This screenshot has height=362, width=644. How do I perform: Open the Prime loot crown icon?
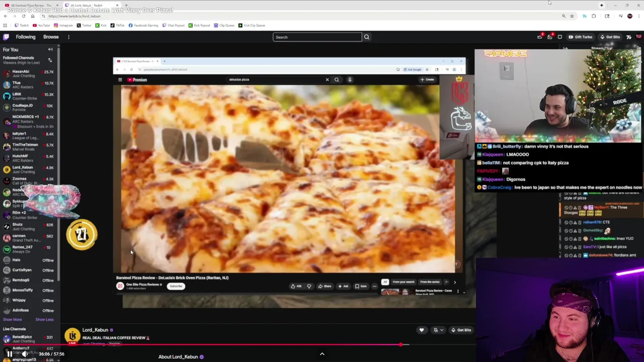click(540, 37)
